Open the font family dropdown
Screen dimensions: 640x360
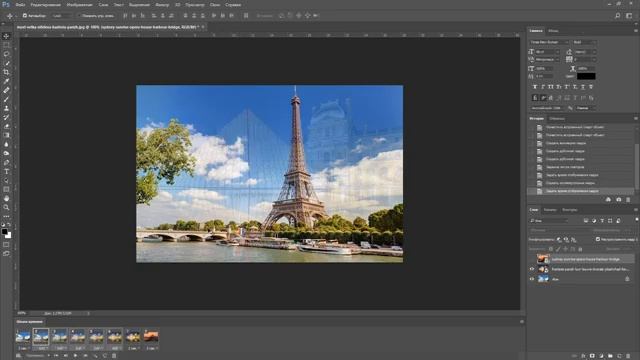(x=549, y=42)
